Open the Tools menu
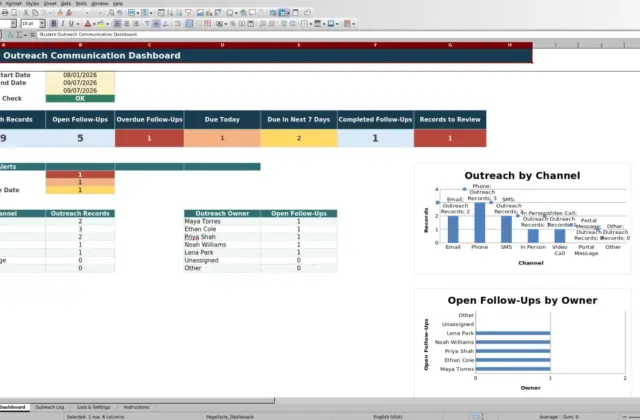The width and height of the screenshot is (640, 420). [x=81, y=3]
